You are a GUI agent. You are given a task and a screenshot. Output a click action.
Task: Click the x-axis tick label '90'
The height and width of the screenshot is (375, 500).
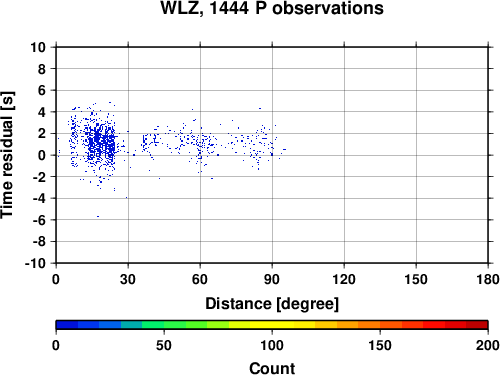pyautogui.click(x=272, y=279)
